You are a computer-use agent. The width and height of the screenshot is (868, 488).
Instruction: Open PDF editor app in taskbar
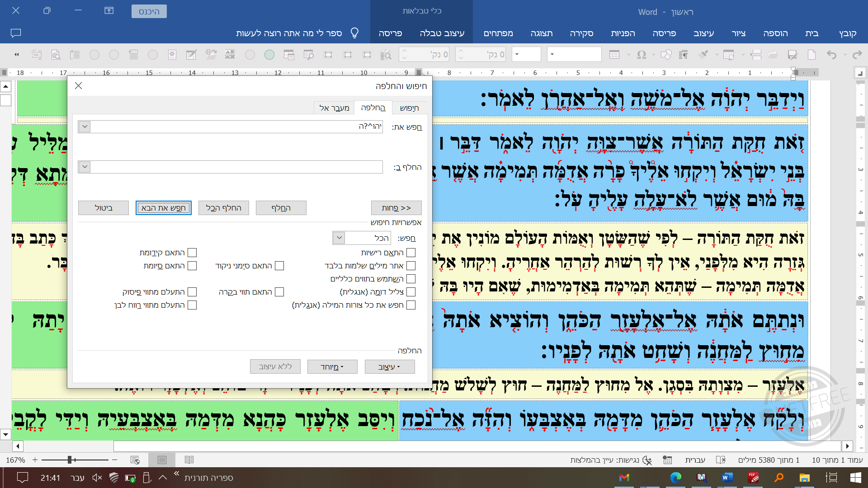click(753, 478)
